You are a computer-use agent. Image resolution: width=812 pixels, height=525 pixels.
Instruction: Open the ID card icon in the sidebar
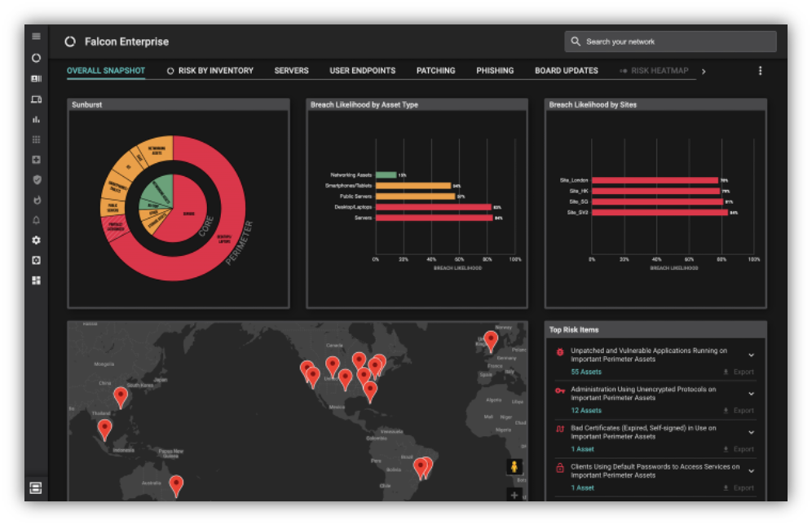coord(36,79)
